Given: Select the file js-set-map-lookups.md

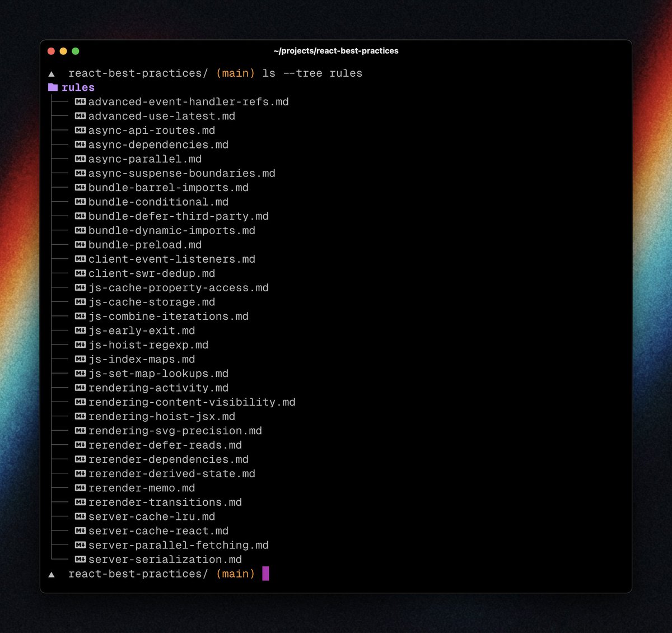Looking at the screenshot, I should 159,373.
